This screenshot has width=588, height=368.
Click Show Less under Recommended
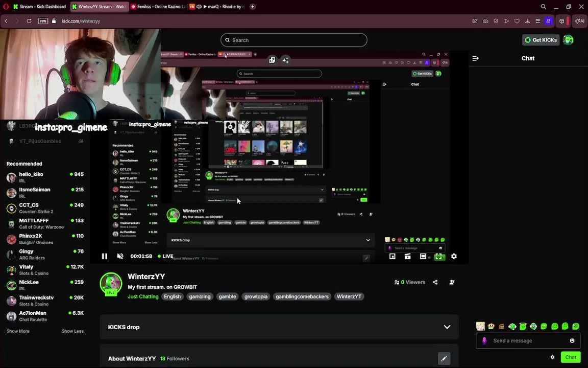coord(73,331)
